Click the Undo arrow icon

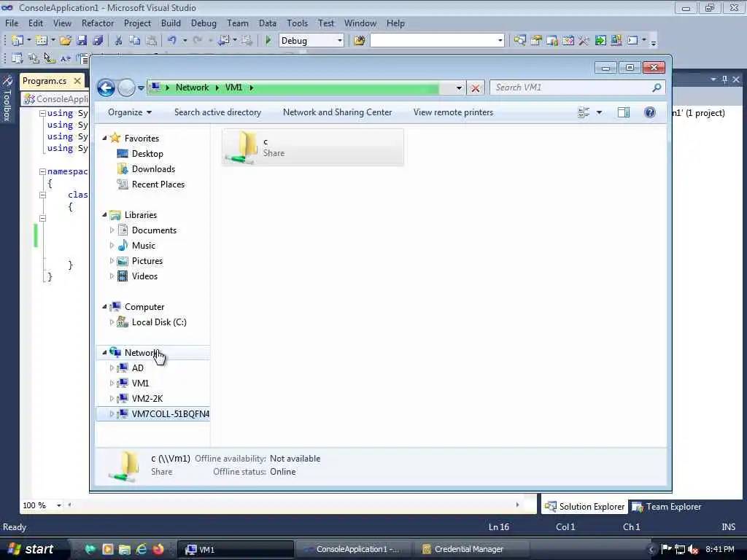[172, 41]
